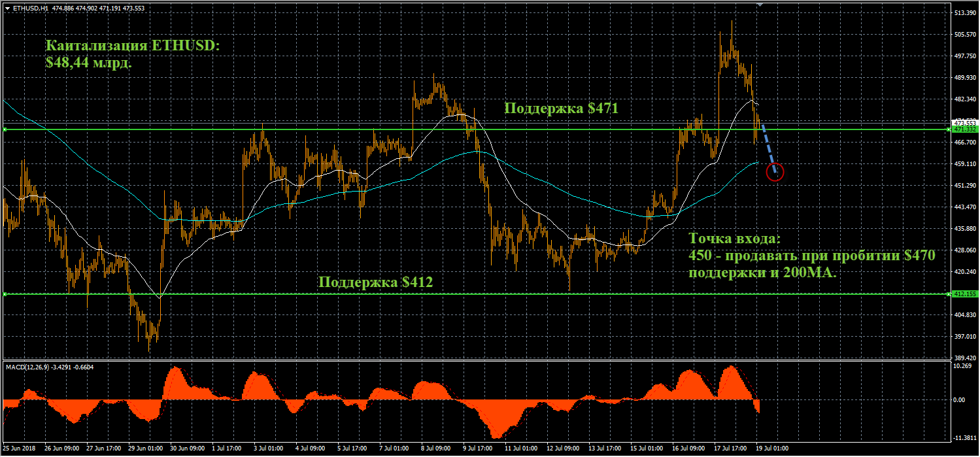Click the 489.930 price scale label
Viewport: 980px width, 457px height.
965,78
